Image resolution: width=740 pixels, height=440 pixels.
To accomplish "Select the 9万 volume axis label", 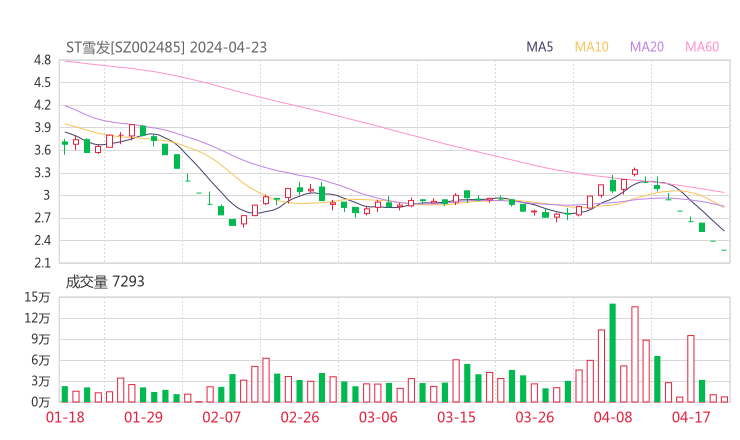I will point(41,339).
